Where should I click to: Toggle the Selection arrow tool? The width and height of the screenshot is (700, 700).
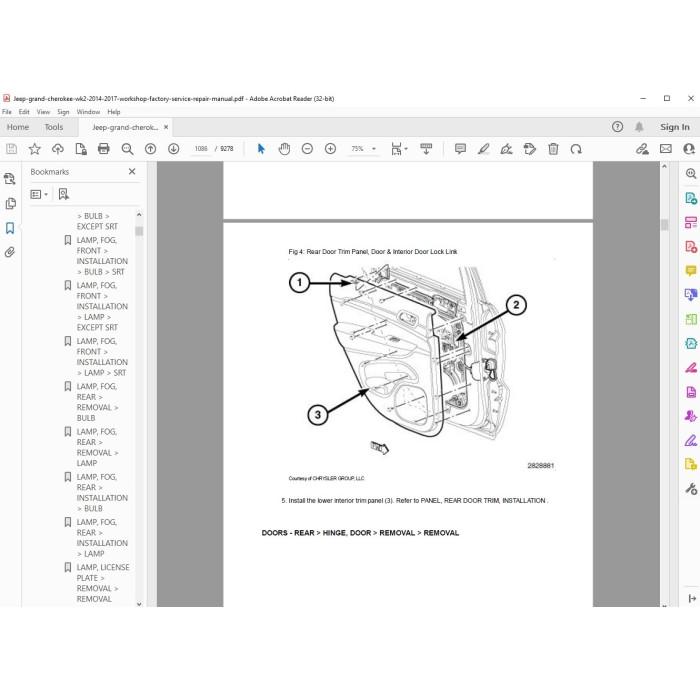(x=261, y=149)
